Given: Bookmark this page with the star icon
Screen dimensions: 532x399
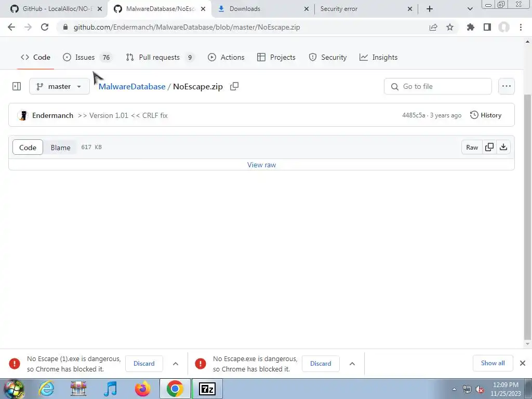Looking at the screenshot, I should pyautogui.click(x=450, y=27).
